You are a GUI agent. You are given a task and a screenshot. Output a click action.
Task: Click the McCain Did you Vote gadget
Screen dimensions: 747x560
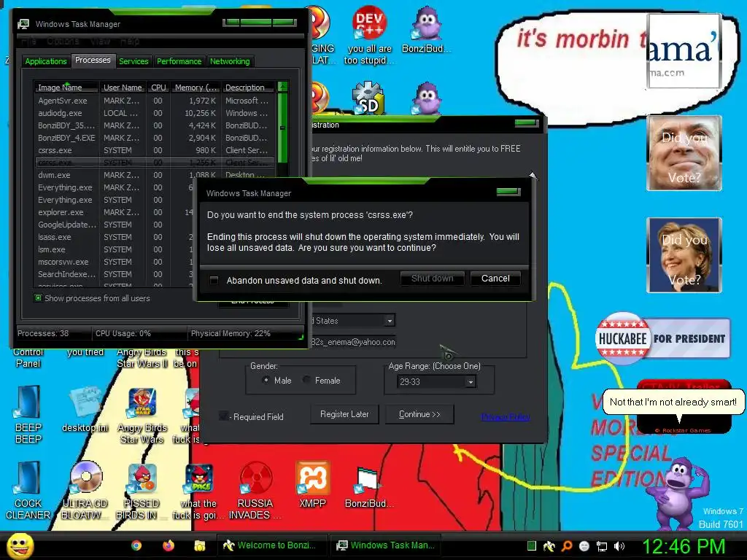click(x=684, y=153)
